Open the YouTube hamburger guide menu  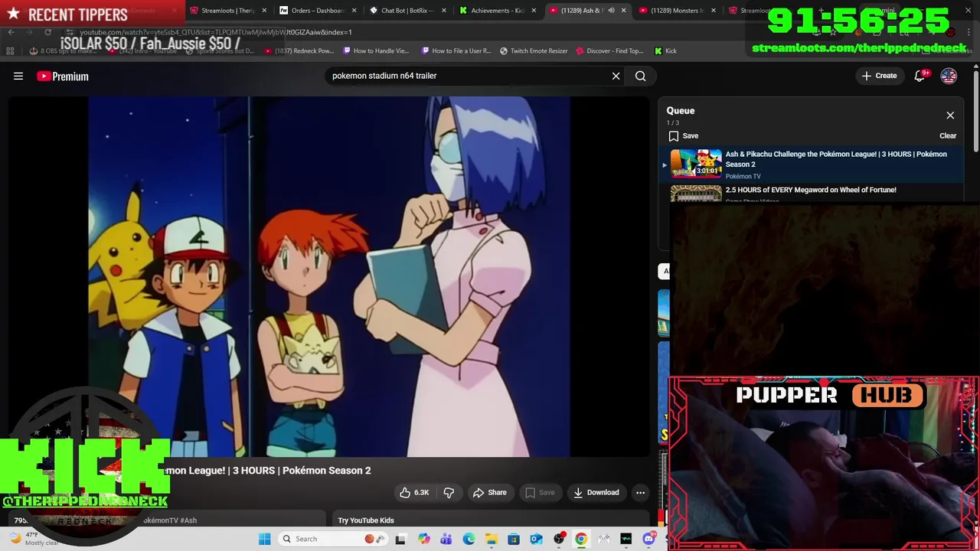[18, 76]
